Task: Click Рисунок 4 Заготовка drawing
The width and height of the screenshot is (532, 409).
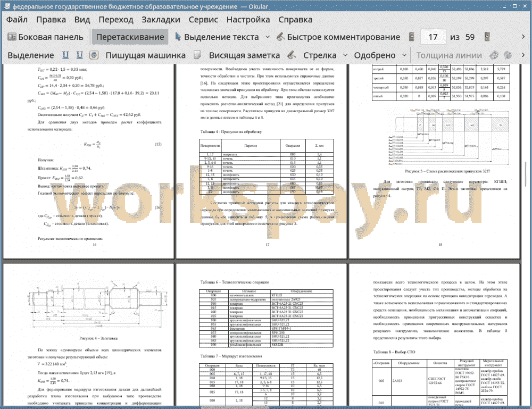Action: point(98,304)
